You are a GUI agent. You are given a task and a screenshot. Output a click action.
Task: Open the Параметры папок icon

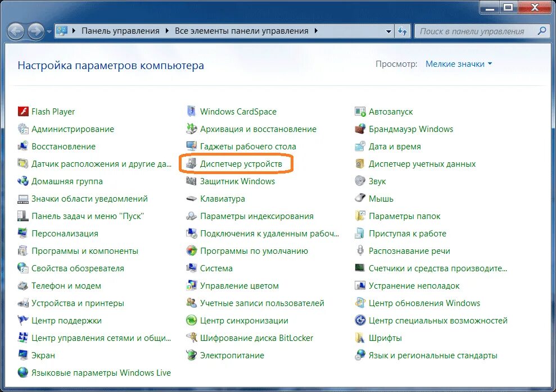[360, 216]
